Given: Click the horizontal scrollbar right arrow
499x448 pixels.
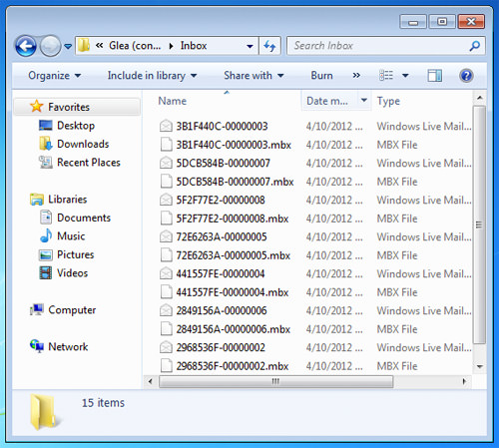Looking at the screenshot, I should [x=464, y=381].
